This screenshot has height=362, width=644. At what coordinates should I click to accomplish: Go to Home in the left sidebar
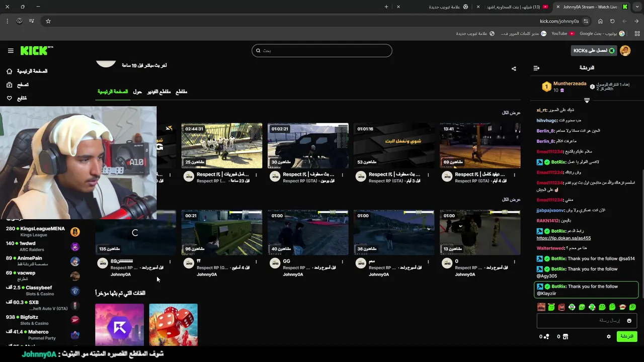27,71
